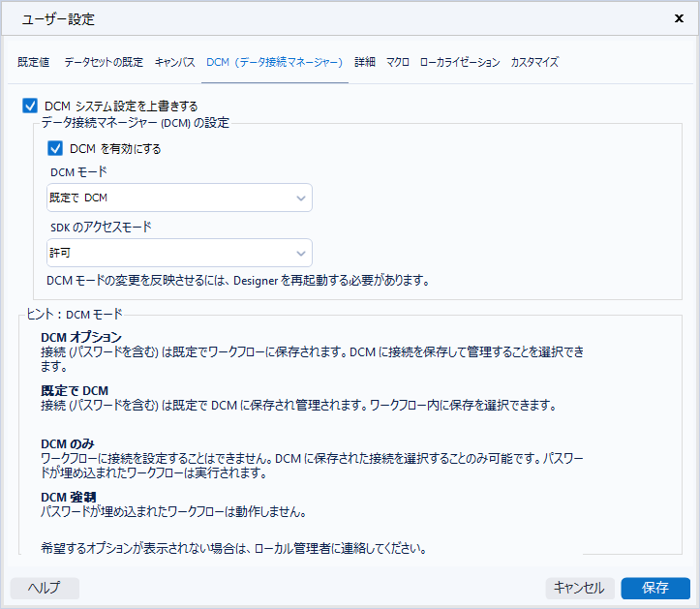Close the ユーザー設定 dialog

click(x=680, y=18)
